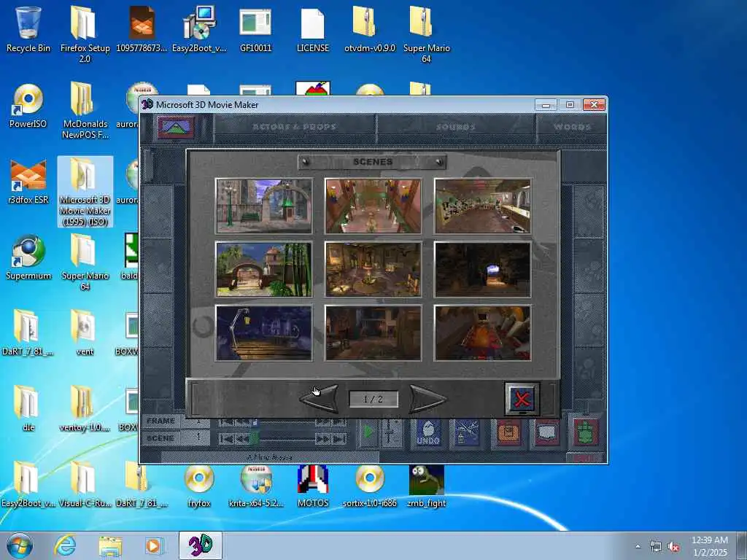Open the orange Portfolio icon
Screen dimensions: 747x560
pos(508,433)
